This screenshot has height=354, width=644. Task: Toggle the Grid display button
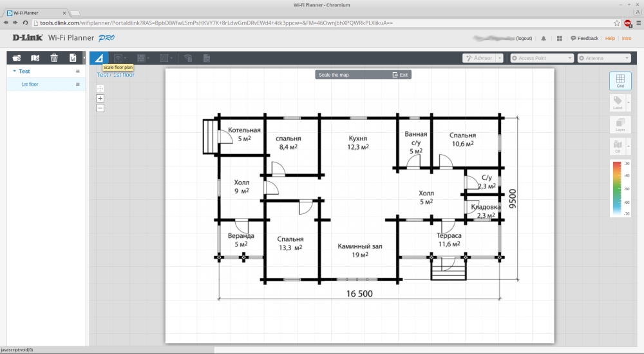pyautogui.click(x=620, y=81)
